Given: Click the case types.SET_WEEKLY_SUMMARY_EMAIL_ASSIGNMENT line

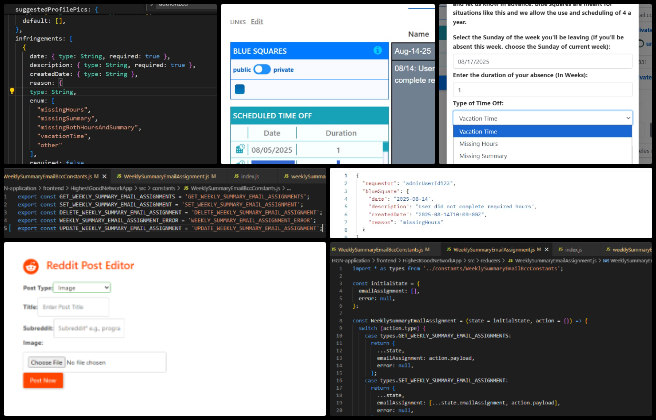Looking at the screenshot, I should [x=436, y=380].
